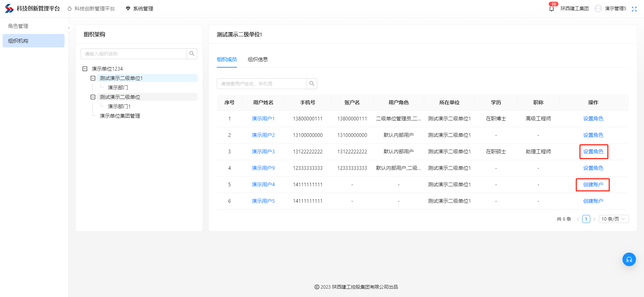Click the organization name search icon
This screenshot has height=297, width=644.
(192, 54)
